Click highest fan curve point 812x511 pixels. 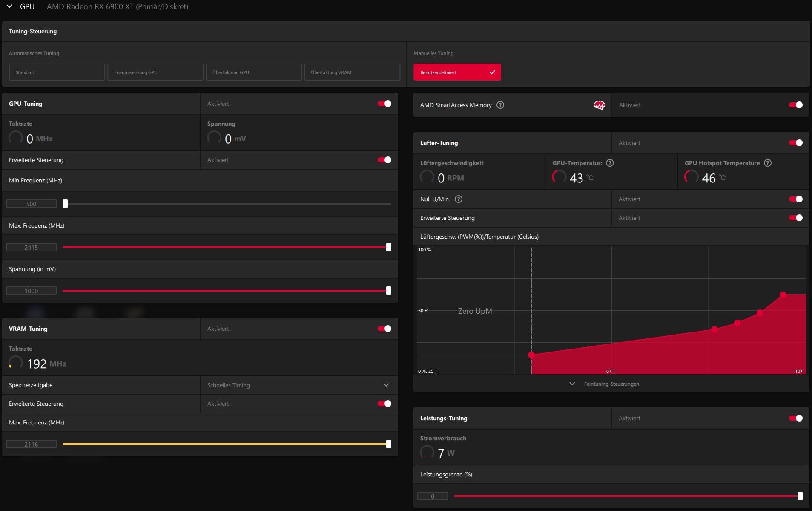pos(783,295)
